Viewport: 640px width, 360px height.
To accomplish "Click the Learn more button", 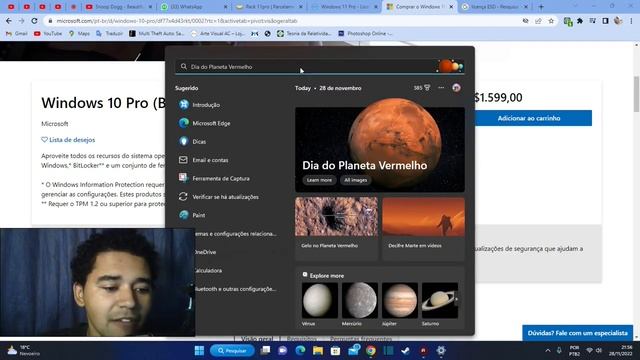I will pos(319,180).
